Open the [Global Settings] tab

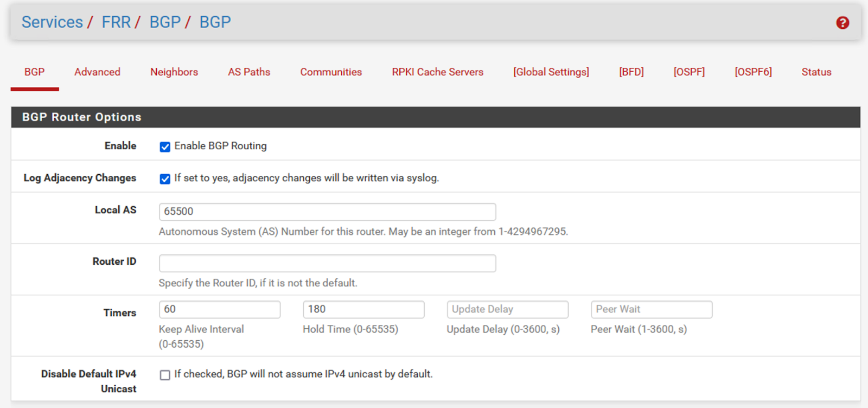pos(551,72)
